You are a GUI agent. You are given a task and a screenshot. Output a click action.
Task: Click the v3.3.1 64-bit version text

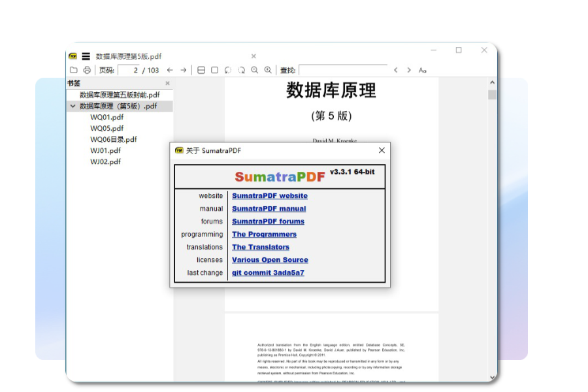pos(352,172)
